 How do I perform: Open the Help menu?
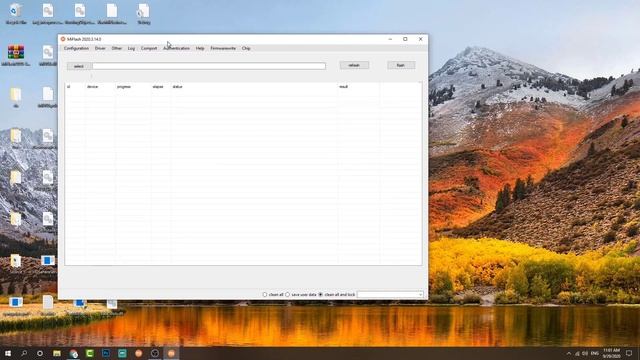point(200,48)
